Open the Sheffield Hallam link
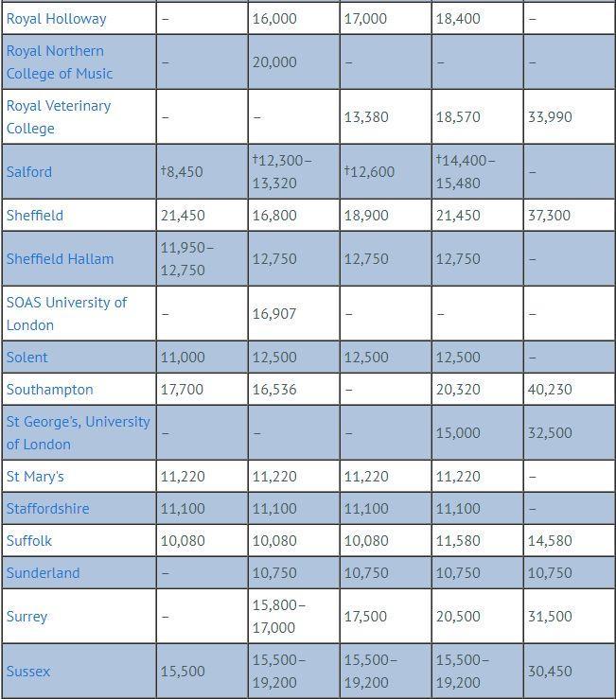The height and width of the screenshot is (699, 616). 60,258
